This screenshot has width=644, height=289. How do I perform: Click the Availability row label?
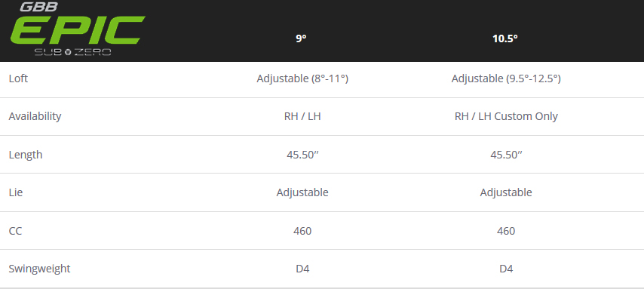(x=35, y=116)
